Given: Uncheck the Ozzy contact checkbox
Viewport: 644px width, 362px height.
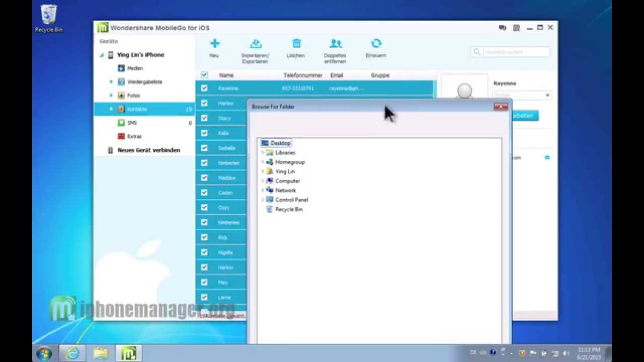Looking at the screenshot, I should pos(204,207).
